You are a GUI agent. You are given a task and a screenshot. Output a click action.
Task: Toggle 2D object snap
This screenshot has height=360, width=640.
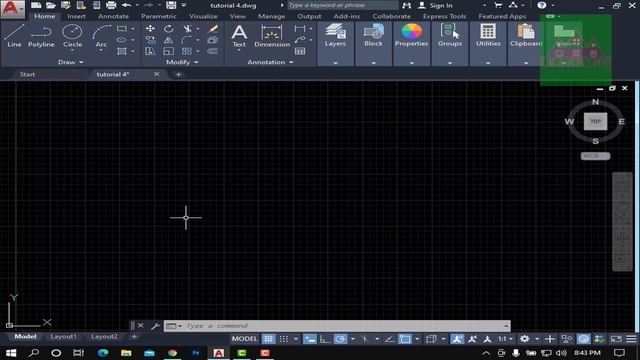(x=405, y=339)
